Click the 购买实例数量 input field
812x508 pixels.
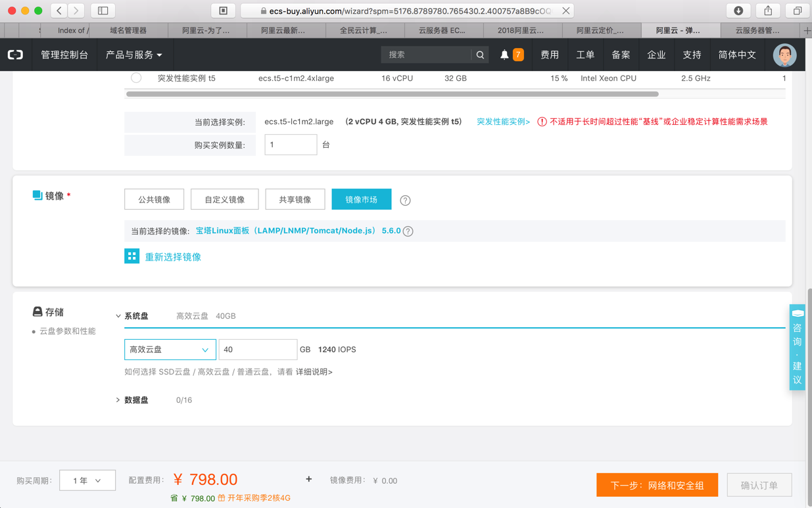pos(291,145)
